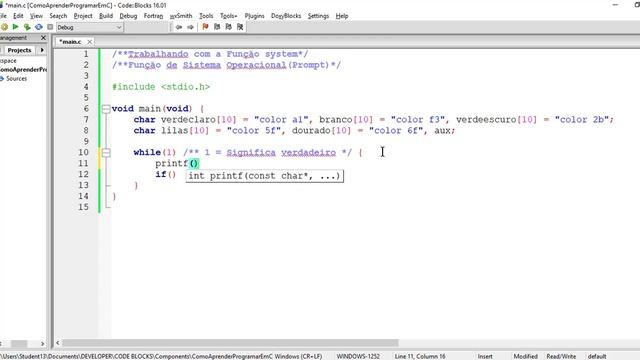Screen dimensions: 640x360
Task: Click 'lilas[10]' variable on line 8
Action: (x=185, y=131)
